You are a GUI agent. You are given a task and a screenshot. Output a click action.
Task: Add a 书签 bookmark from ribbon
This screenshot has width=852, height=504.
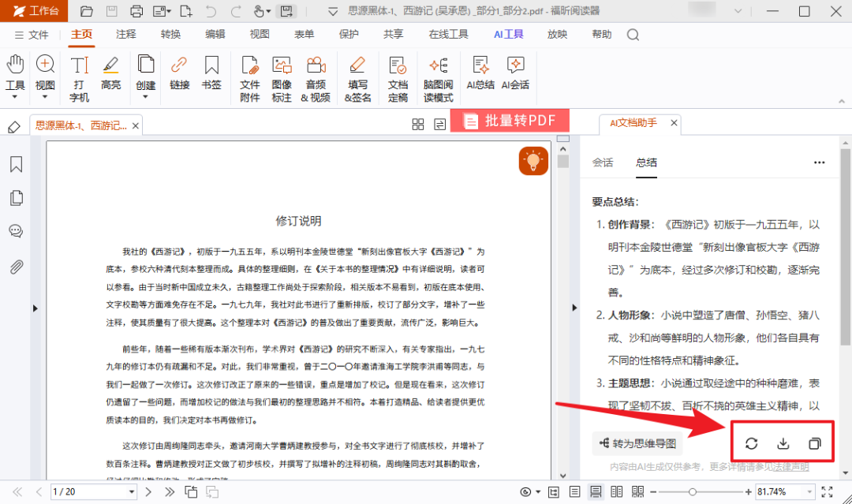click(x=211, y=73)
